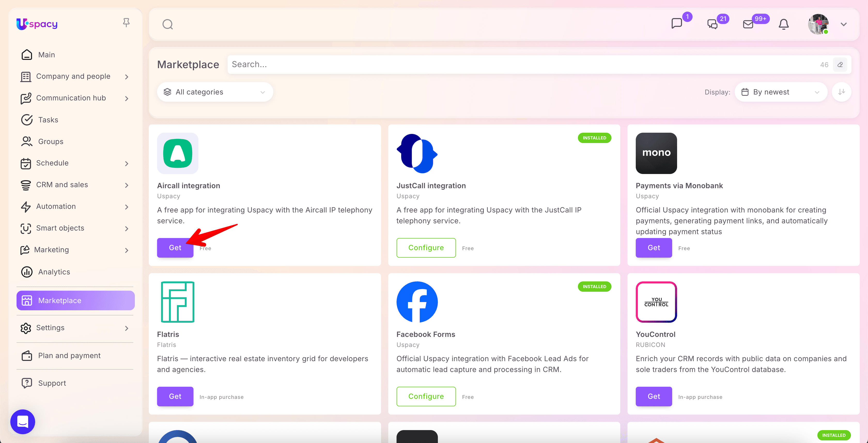The image size is (868, 443).
Task: Open the live chat widget button
Action: (x=22, y=422)
